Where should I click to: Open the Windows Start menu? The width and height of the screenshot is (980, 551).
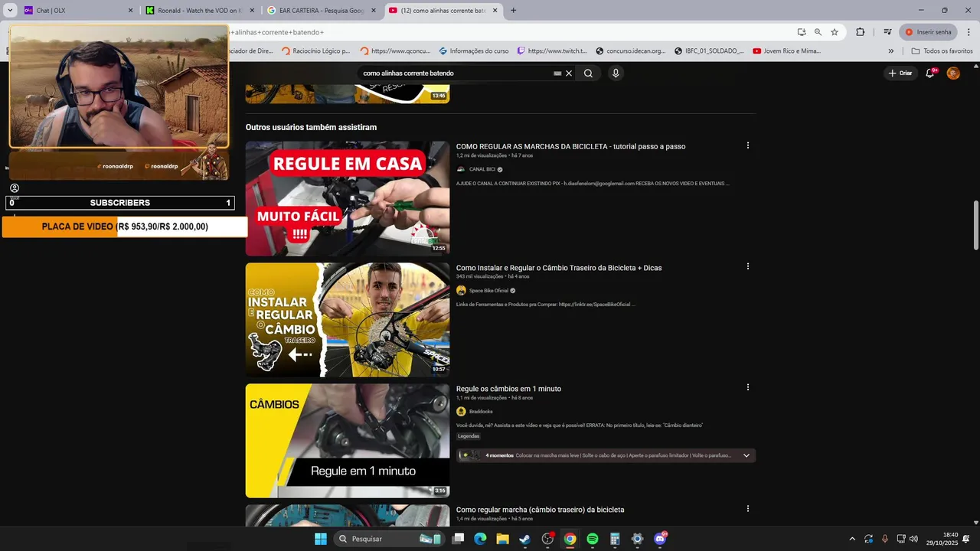click(321, 539)
